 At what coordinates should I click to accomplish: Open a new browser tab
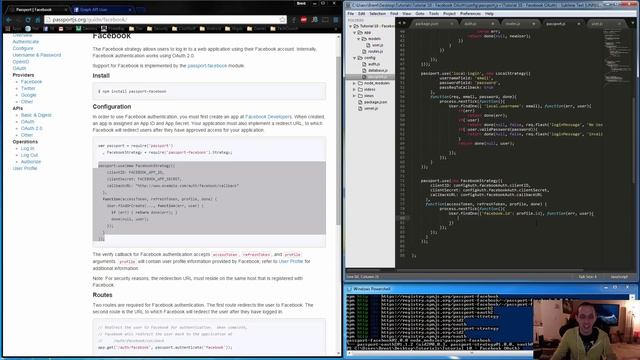141,9
